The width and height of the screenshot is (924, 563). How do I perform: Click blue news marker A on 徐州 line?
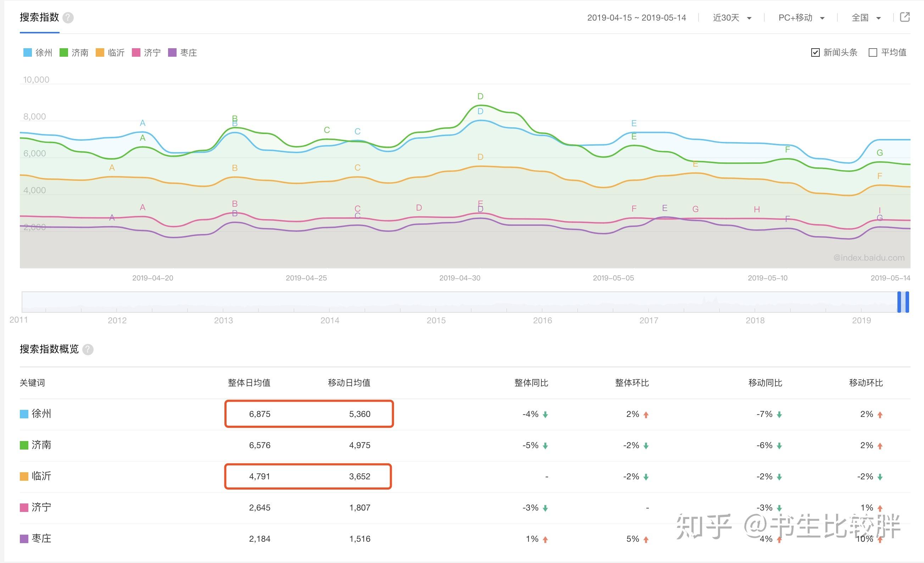click(x=143, y=123)
